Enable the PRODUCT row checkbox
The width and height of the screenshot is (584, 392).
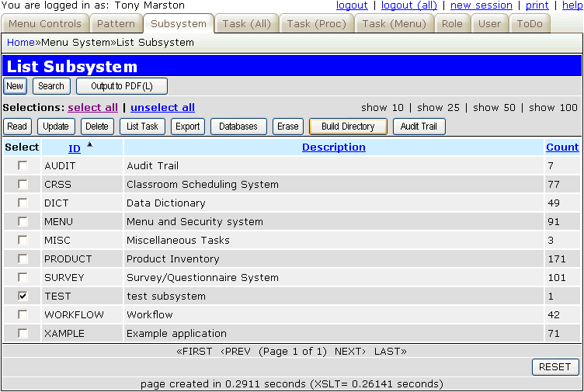point(23,259)
